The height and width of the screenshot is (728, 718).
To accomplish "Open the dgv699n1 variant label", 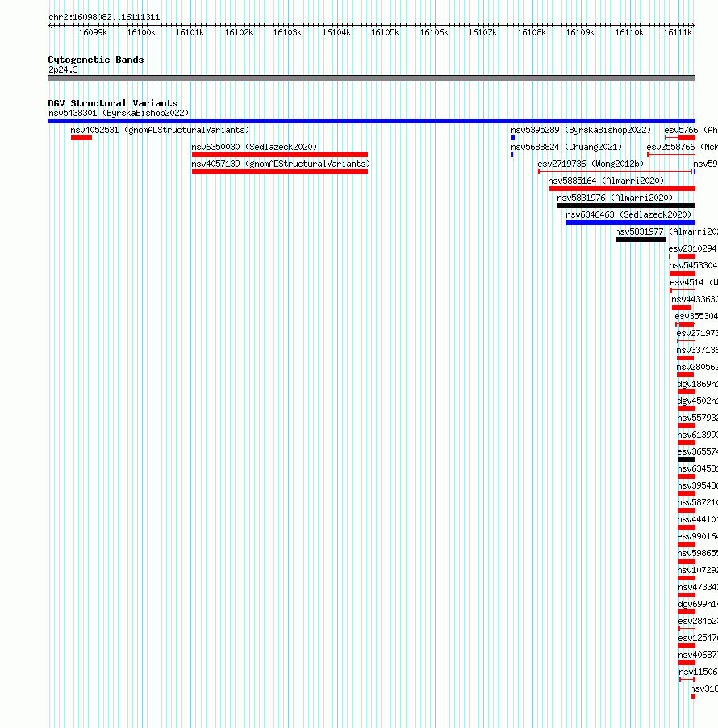I will click(x=698, y=605).
